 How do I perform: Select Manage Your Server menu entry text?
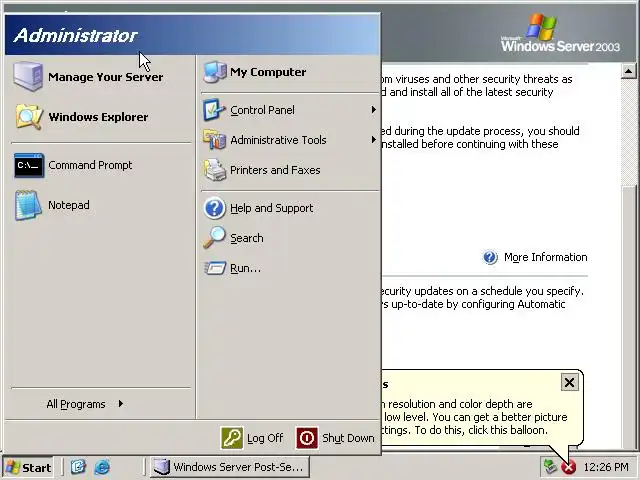(x=106, y=77)
